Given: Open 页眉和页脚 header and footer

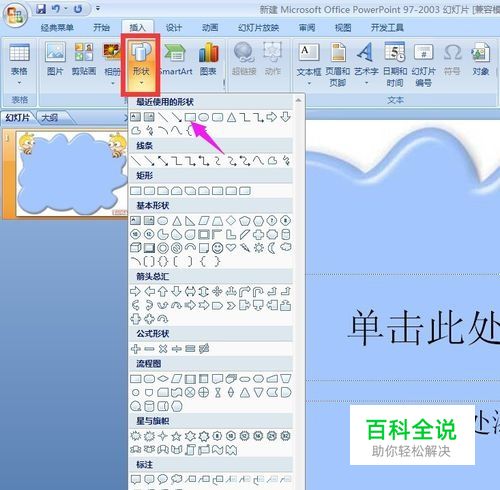Looking at the screenshot, I should tap(338, 65).
